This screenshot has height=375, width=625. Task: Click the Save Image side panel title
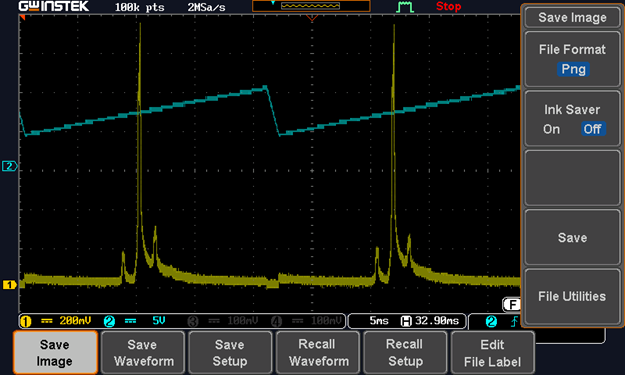[572, 18]
